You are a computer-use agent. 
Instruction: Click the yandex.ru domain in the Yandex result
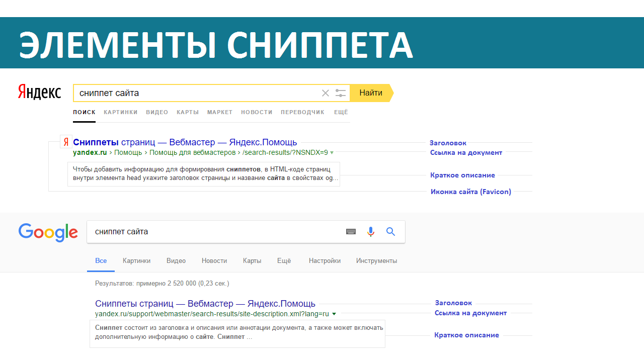coord(90,152)
